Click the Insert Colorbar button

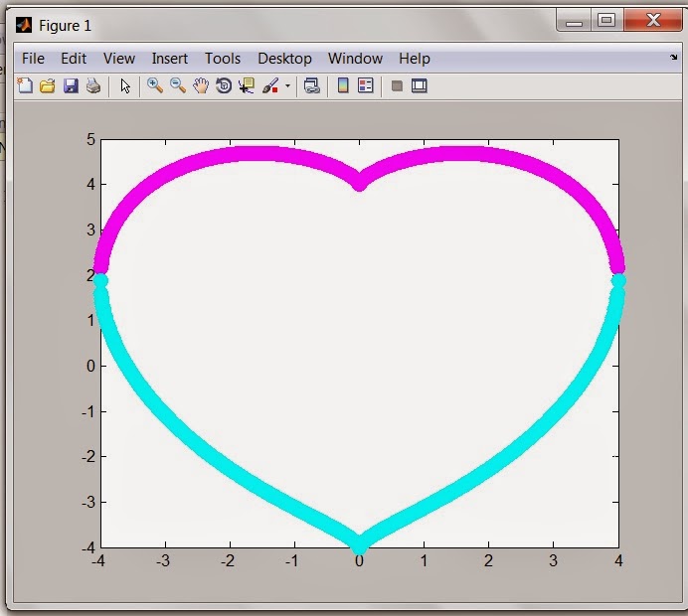pos(343,86)
